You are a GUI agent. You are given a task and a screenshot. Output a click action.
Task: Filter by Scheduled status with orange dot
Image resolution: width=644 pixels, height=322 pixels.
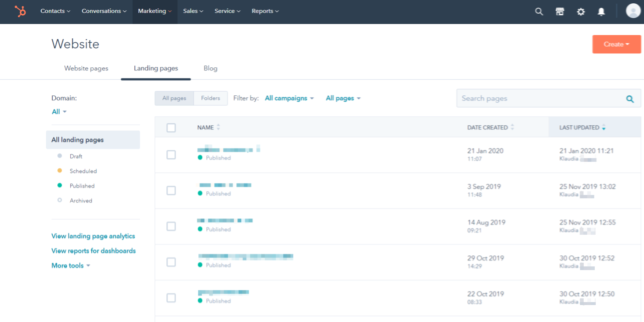[x=83, y=171]
